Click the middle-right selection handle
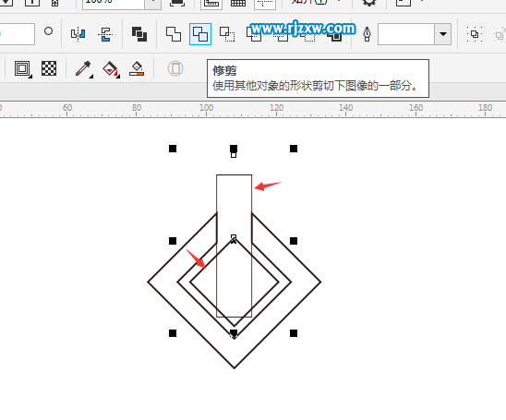Viewport: 506px width, 420px height. (x=294, y=241)
